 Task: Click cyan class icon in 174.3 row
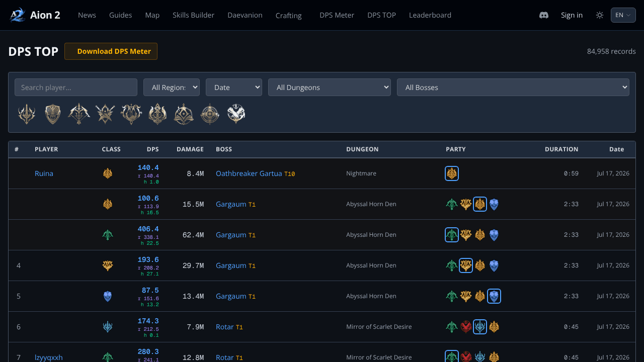(x=107, y=327)
